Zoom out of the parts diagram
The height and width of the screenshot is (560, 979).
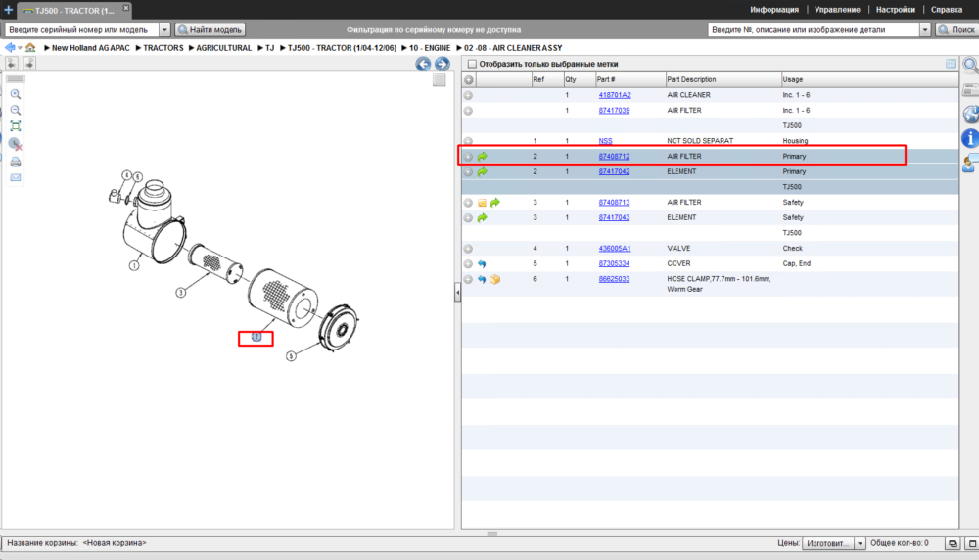[16, 110]
